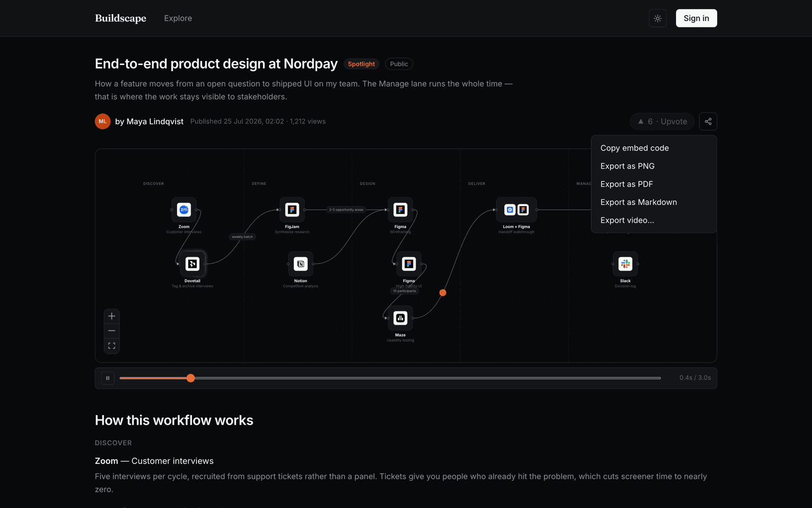Open the Explore link

coord(178,18)
